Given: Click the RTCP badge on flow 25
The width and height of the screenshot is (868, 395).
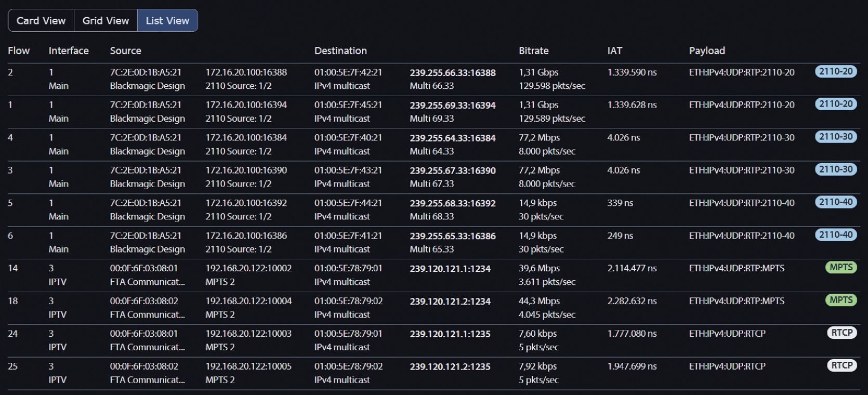Looking at the screenshot, I should [841, 365].
